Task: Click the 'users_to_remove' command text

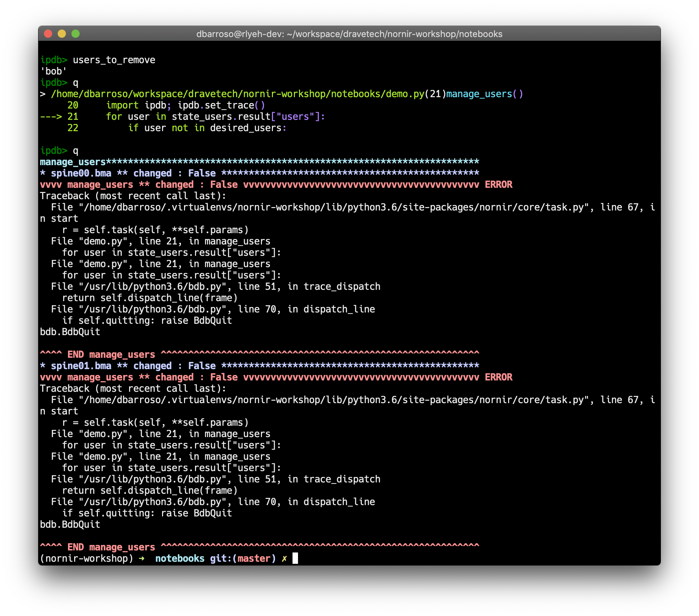Action: click(114, 60)
